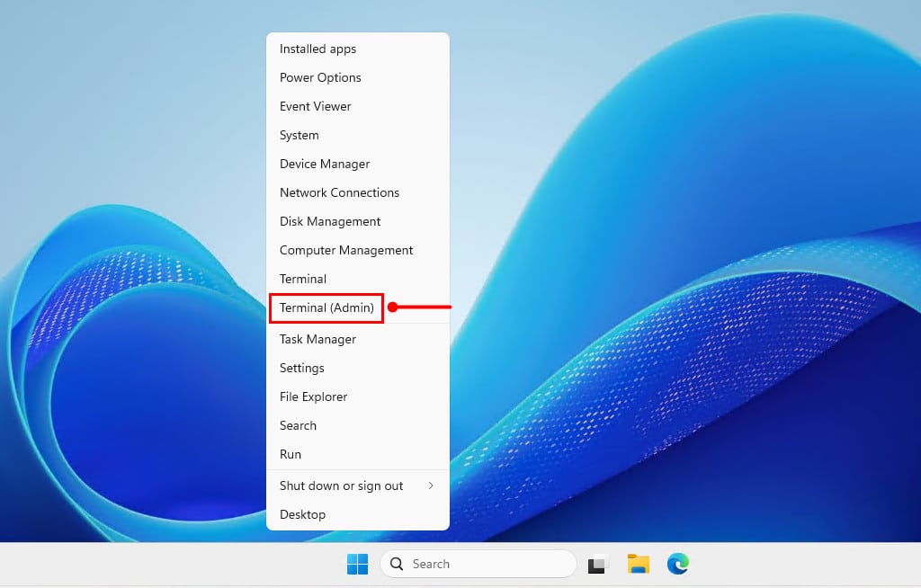Click the Windows Start button

pyautogui.click(x=357, y=564)
